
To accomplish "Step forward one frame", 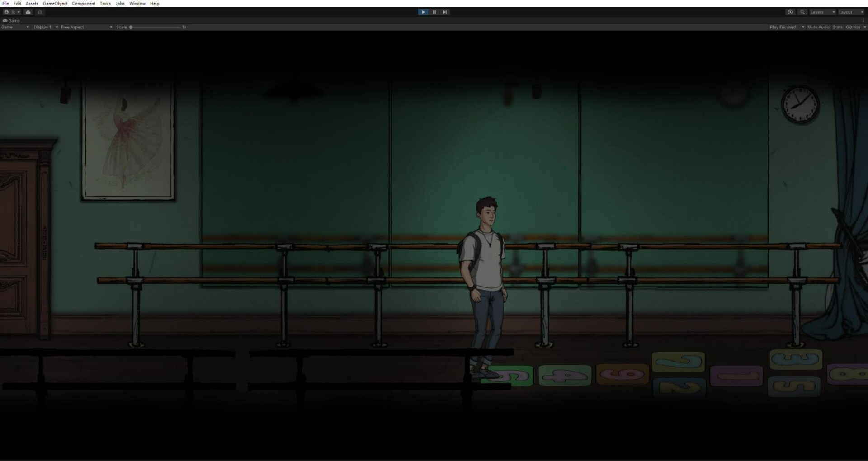I will coord(445,12).
